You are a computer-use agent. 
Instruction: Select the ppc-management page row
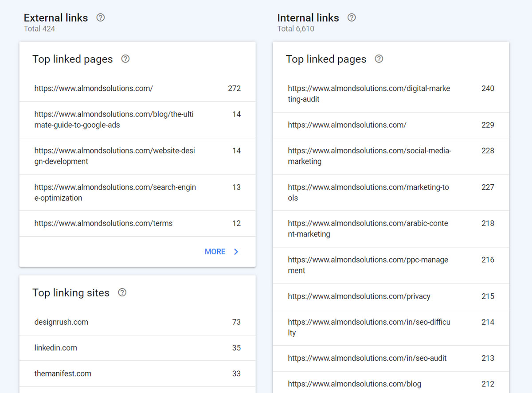(391, 265)
